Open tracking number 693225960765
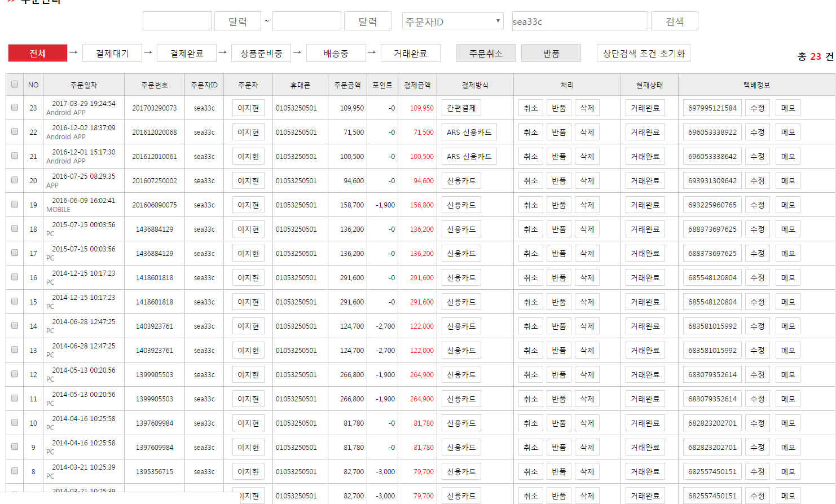 (712, 205)
